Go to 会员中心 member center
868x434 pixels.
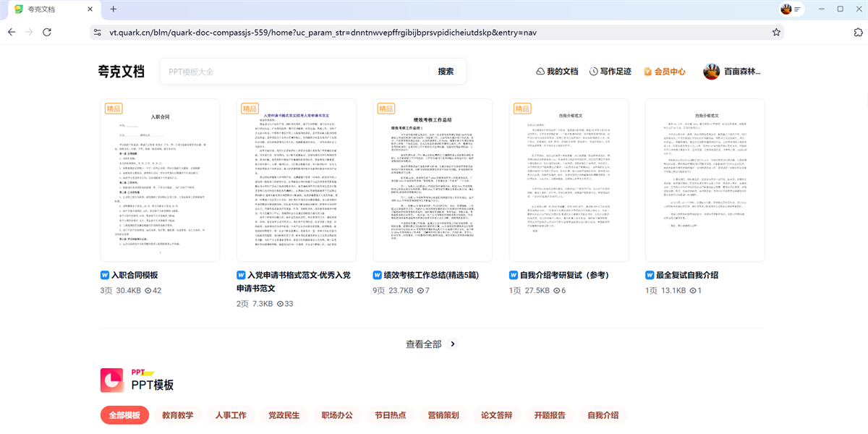pos(664,72)
